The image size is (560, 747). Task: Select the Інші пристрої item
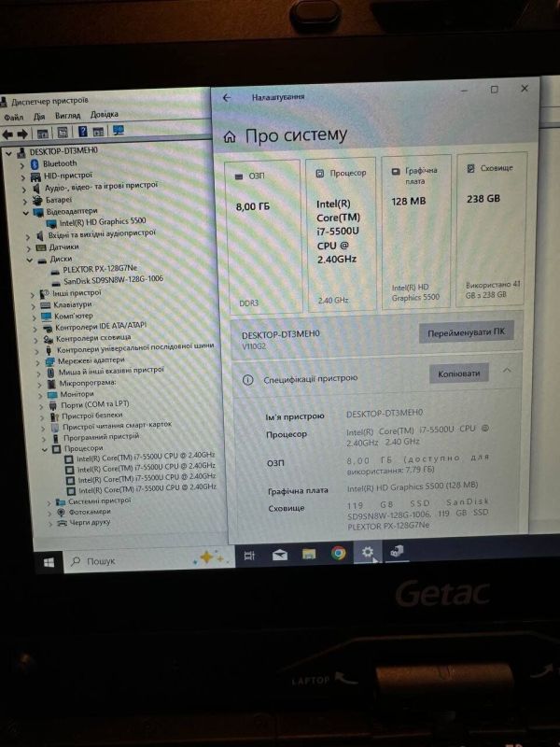[x=77, y=293]
